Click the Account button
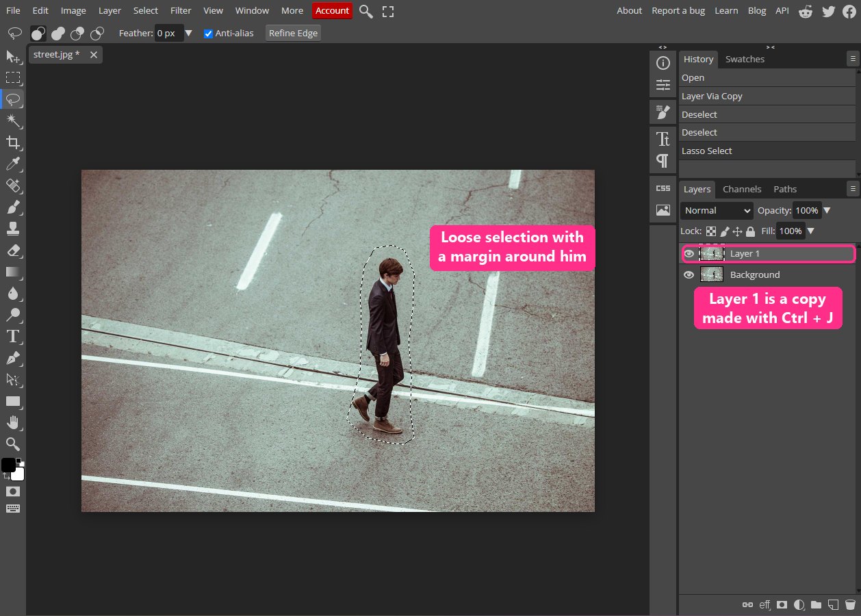The width and height of the screenshot is (861, 616). (x=332, y=10)
